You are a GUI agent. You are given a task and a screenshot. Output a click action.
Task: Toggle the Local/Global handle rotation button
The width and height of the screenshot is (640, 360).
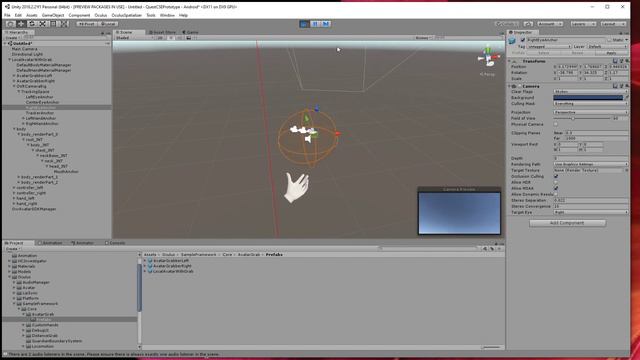click(x=108, y=24)
